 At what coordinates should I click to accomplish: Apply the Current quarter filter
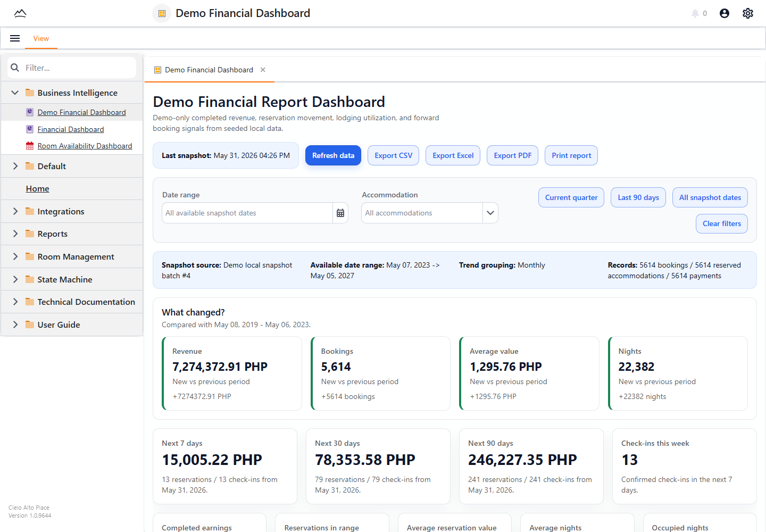(x=571, y=197)
